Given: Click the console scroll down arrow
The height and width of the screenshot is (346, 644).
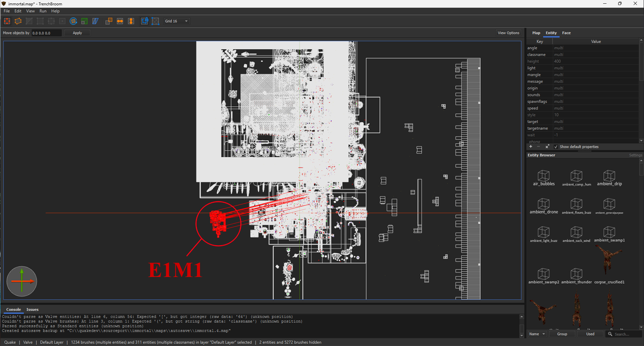Looking at the screenshot, I should pos(522,334).
